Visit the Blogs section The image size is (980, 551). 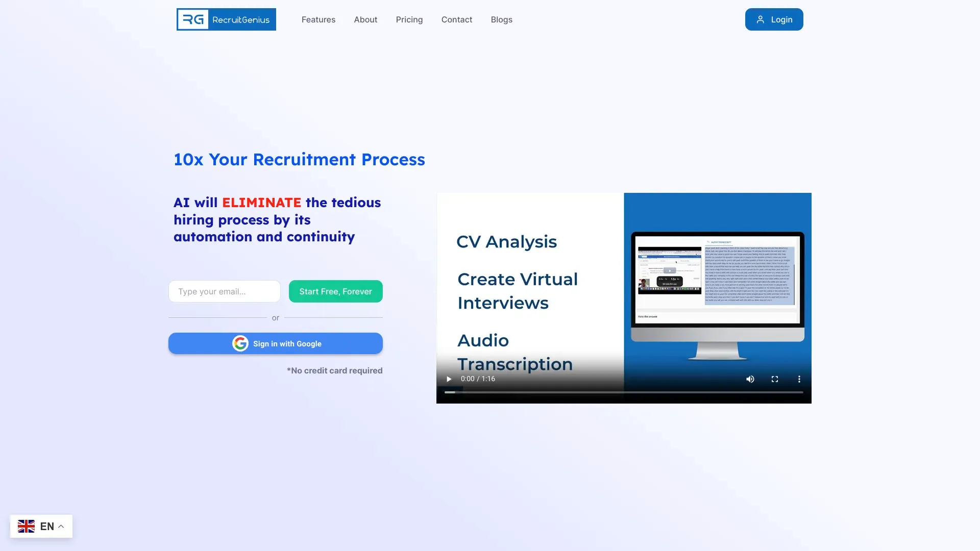pos(502,19)
